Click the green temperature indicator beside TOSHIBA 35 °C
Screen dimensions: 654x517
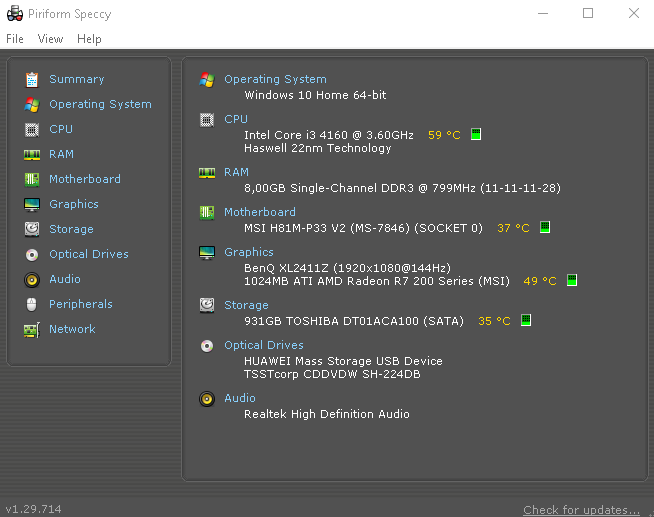tap(526, 320)
